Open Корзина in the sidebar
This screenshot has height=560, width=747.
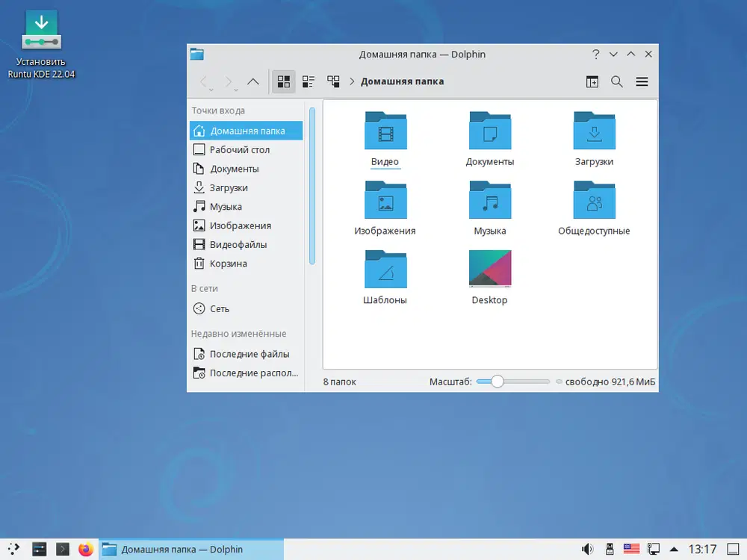(247, 264)
